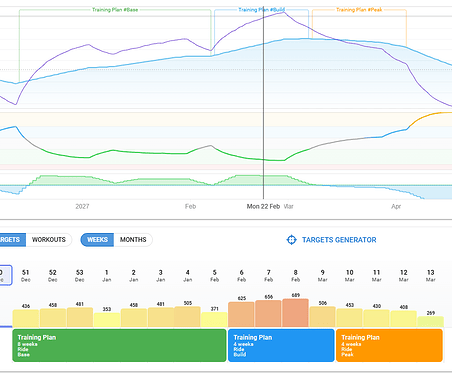Select the week 1 Jan bar valued 353

click(107, 320)
